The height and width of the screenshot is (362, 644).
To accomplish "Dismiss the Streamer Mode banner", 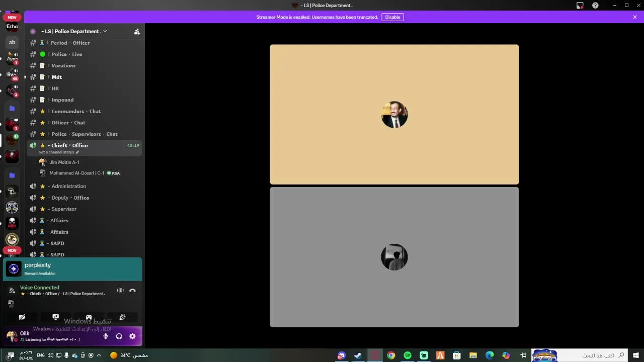I will pos(635,17).
